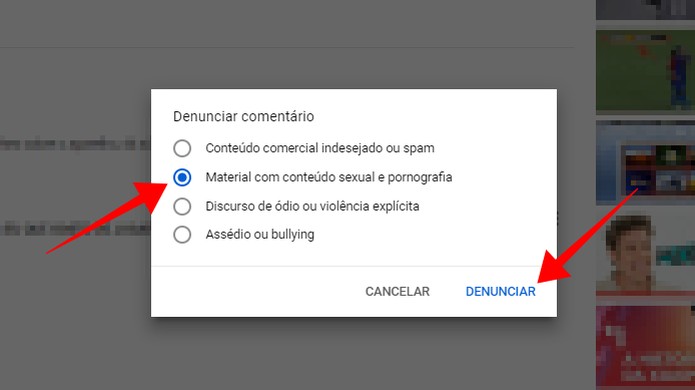695x390 pixels.
Task: Click the 'Material com conteúdo sexual e pornografia' text
Action: pyautogui.click(x=329, y=177)
